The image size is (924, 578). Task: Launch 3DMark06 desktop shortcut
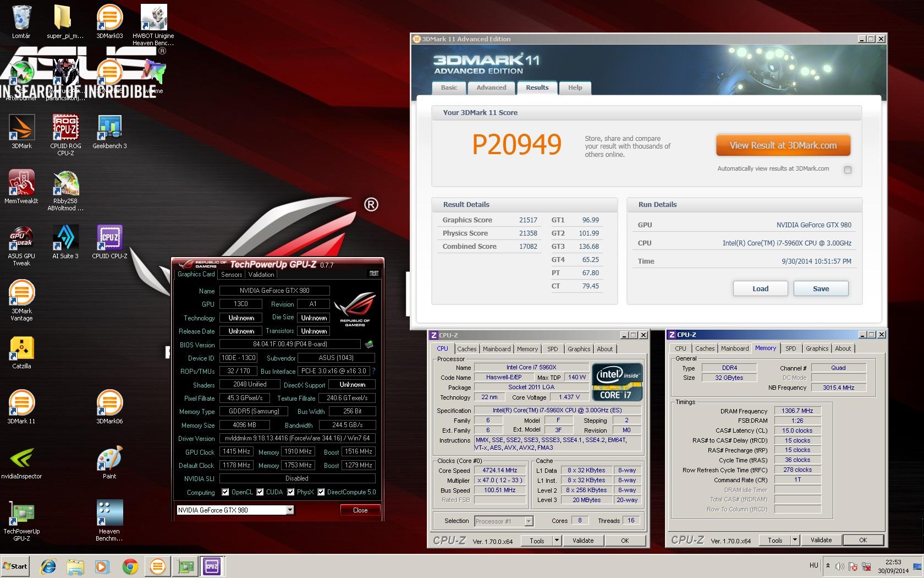pyautogui.click(x=109, y=407)
